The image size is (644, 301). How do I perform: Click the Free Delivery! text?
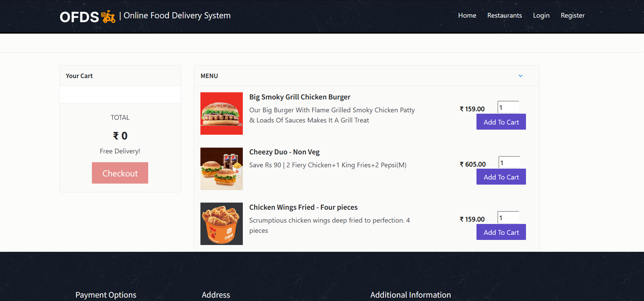click(120, 151)
